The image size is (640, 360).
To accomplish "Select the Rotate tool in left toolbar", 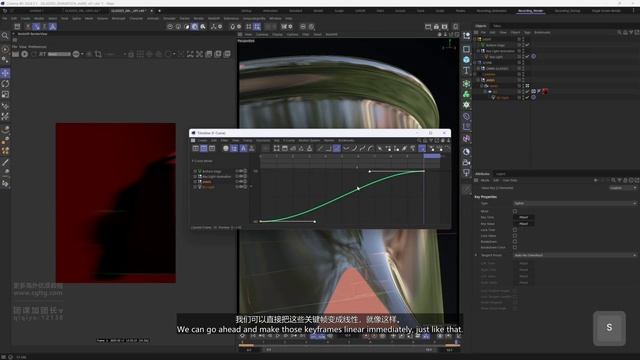I will pyautogui.click(x=5, y=84).
